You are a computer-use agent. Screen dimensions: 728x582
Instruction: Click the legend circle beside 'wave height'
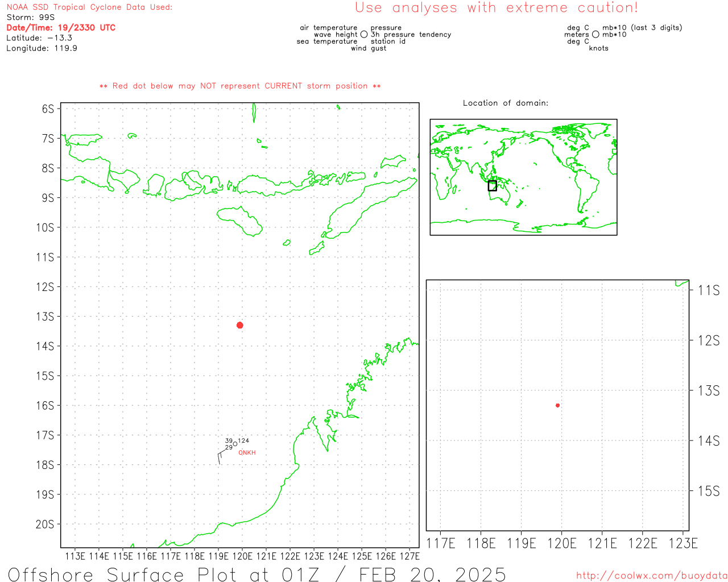pyautogui.click(x=364, y=35)
